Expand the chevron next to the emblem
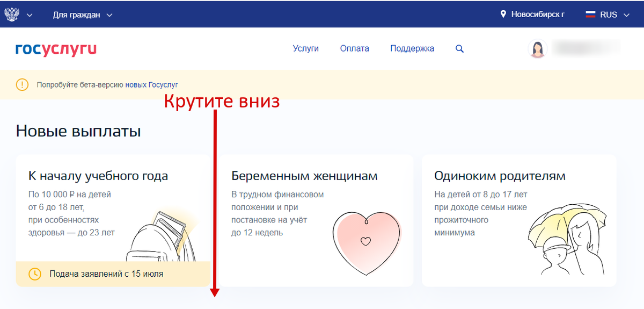This screenshot has width=644, height=309. coord(30,15)
